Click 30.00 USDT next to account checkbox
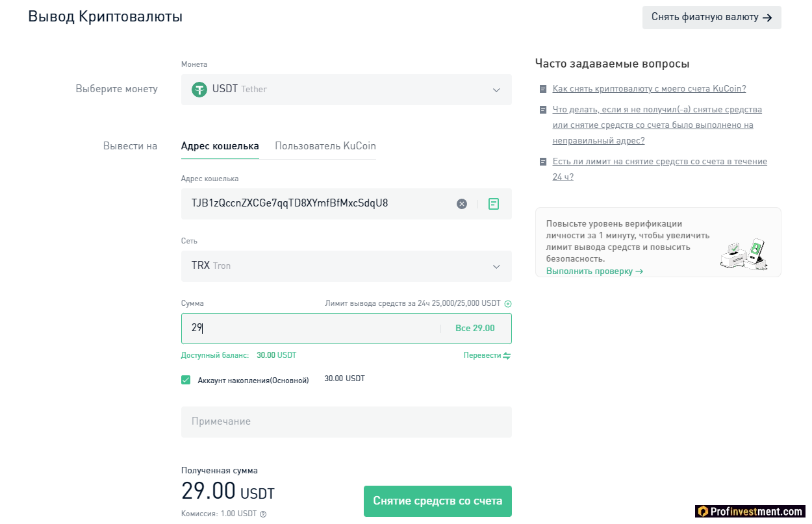Viewport: 812px width, 524px height. coord(344,379)
